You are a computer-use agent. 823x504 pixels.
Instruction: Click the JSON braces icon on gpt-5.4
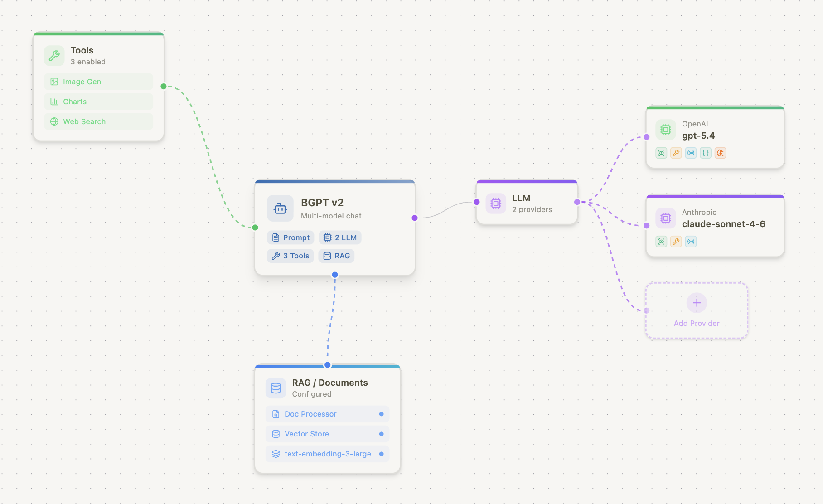click(x=706, y=153)
